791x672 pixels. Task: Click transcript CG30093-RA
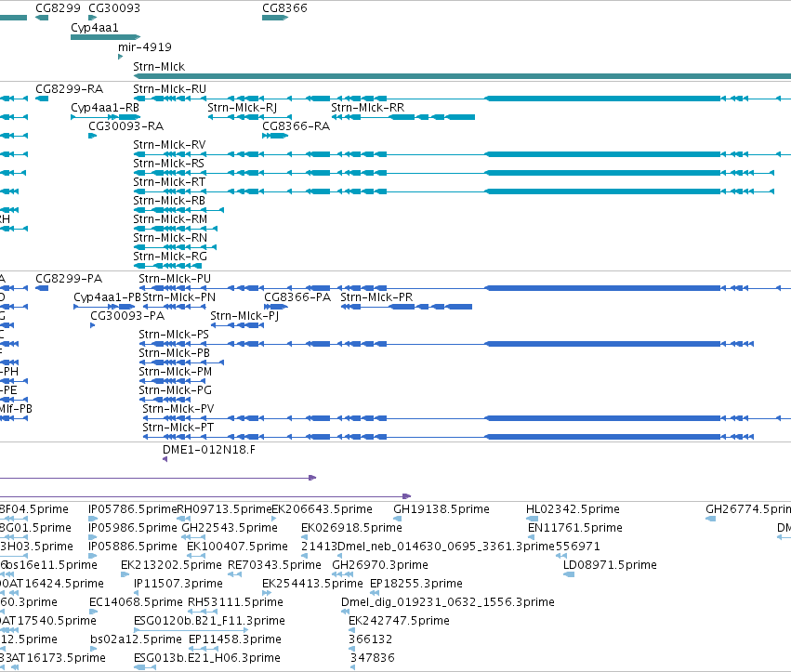[126, 126]
